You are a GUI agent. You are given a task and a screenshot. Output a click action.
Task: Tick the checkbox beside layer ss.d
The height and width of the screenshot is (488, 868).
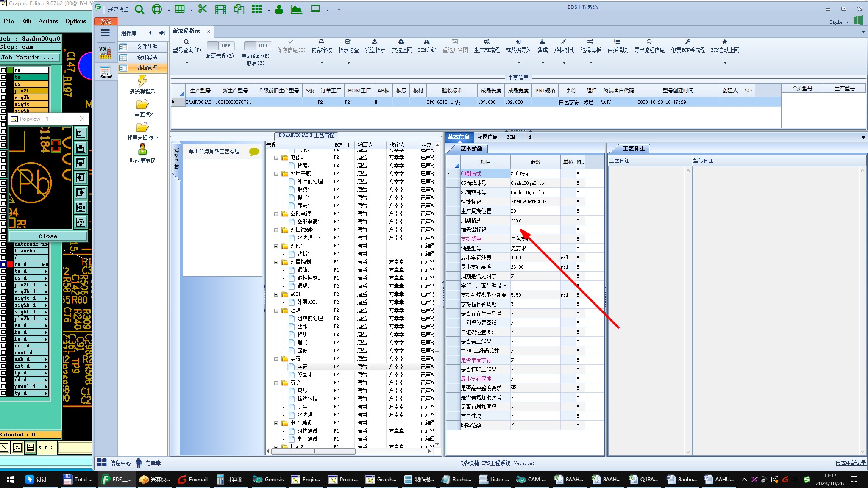[x=3, y=325]
